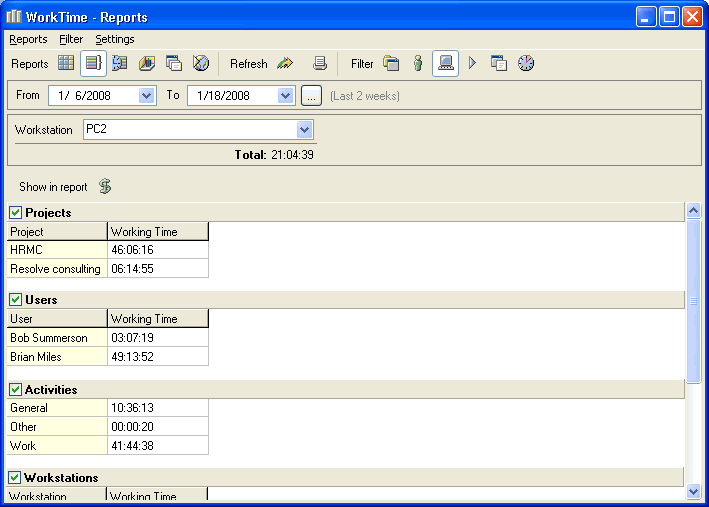Uncheck the Workstations section checkbox
709x507 pixels.
point(14,478)
